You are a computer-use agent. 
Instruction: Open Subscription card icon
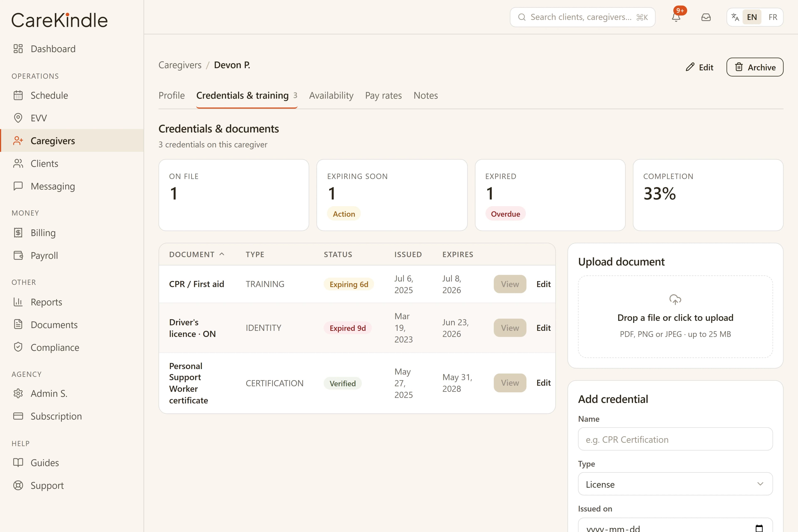(x=18, y=416)
